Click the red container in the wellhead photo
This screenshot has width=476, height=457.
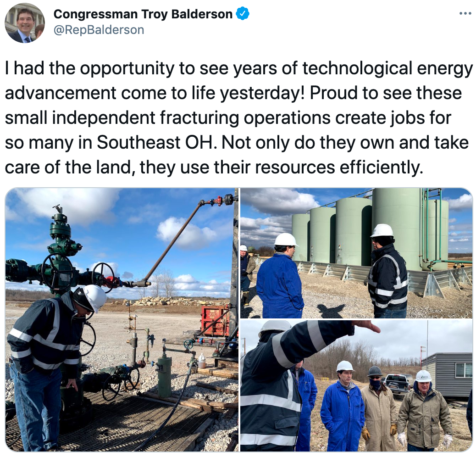pyautogui.click(x=216, y=321)
